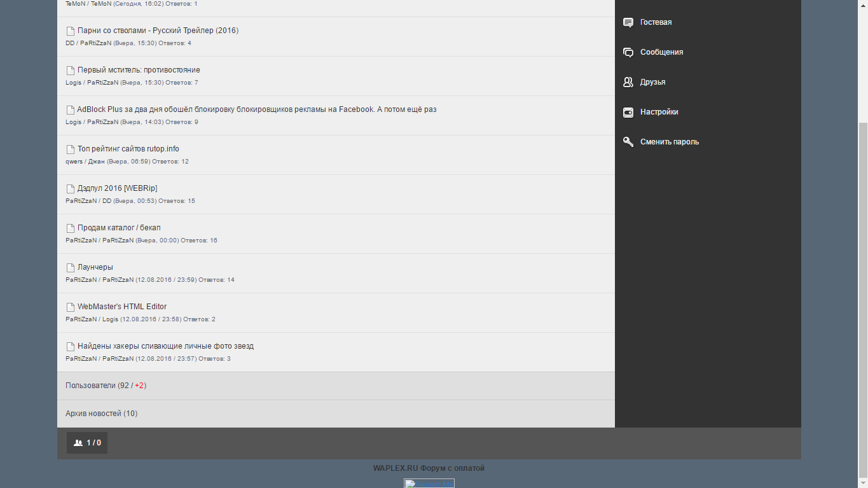
Task: Open the Настройки sidebar menu item
Action: [708, 112]
